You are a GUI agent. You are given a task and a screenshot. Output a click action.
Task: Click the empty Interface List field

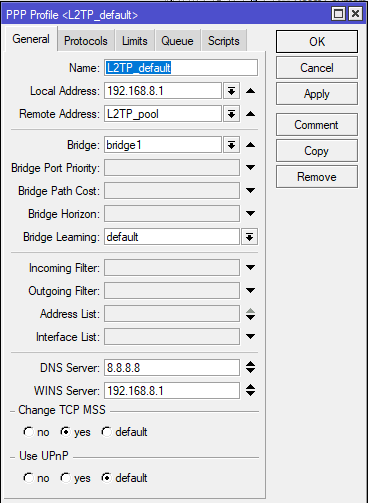[x=172, y=337]
